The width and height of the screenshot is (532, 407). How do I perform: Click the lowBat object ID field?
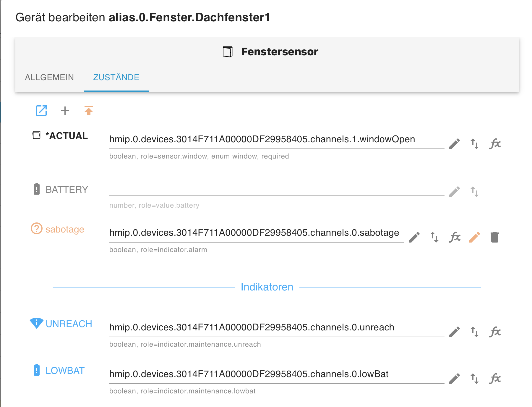coord(276,374)
